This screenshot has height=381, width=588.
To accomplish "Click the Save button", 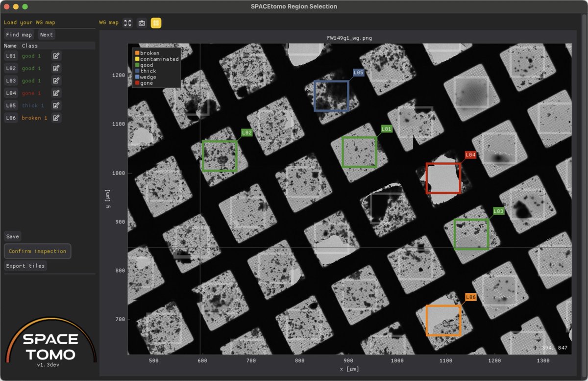I will [12, 236].
